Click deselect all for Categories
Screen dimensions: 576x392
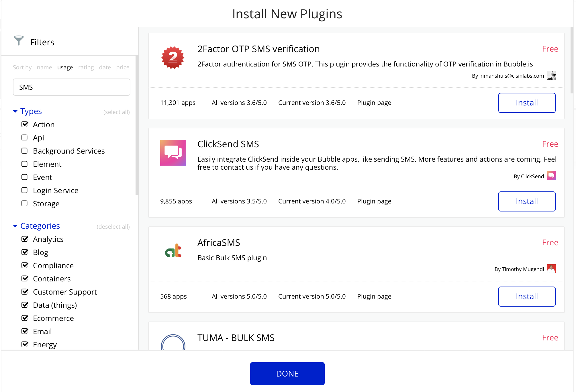pyautogui.click(x=113, y=227)
